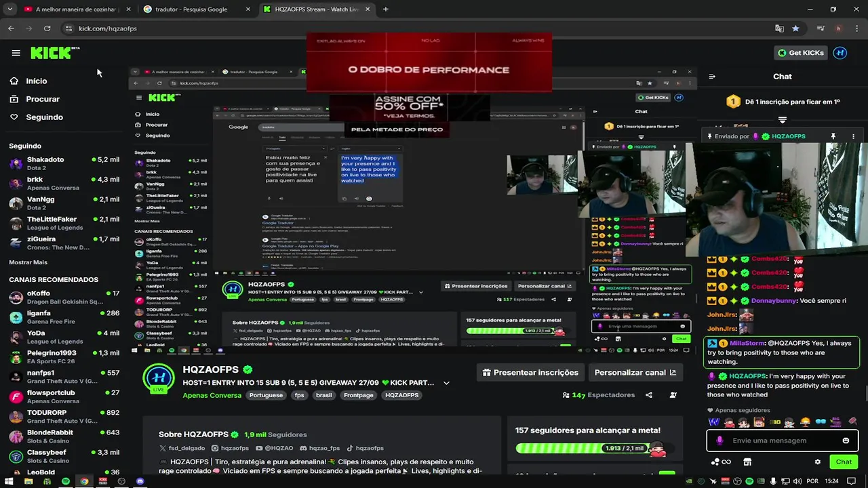Open Pelegrino1993 recommended channel
868x488 pixels.
click(x=64, y=357)
